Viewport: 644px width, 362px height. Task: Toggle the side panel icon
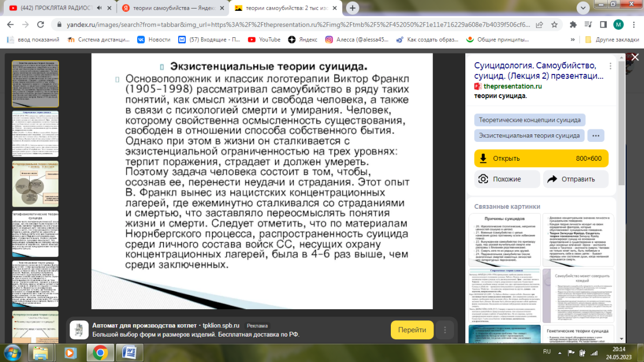point(603,25)
